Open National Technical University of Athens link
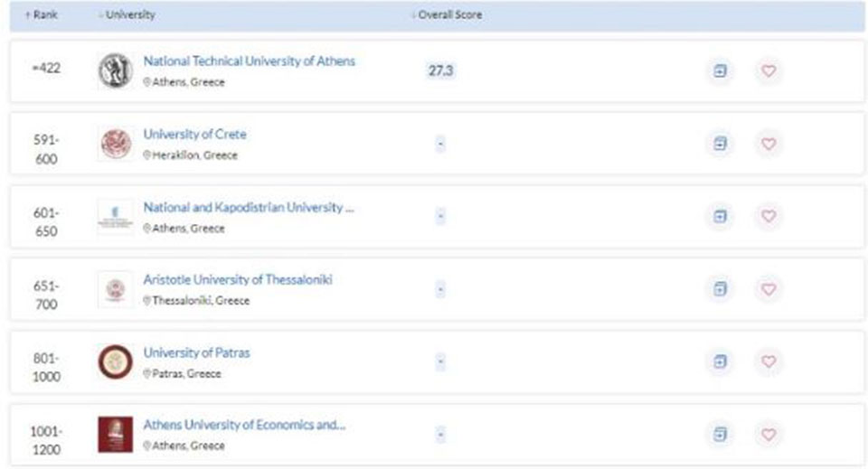 coord(249,61)
